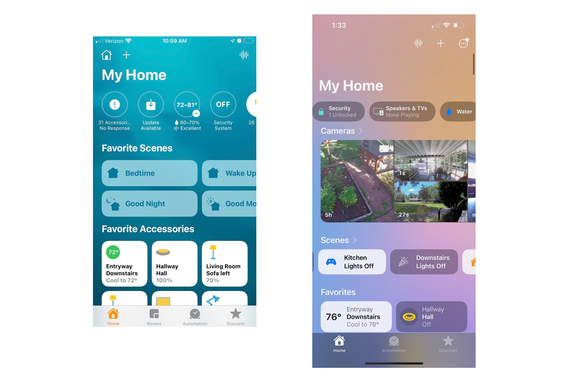Tap the Speakers and TVs icon

click(x=379, y=111)
